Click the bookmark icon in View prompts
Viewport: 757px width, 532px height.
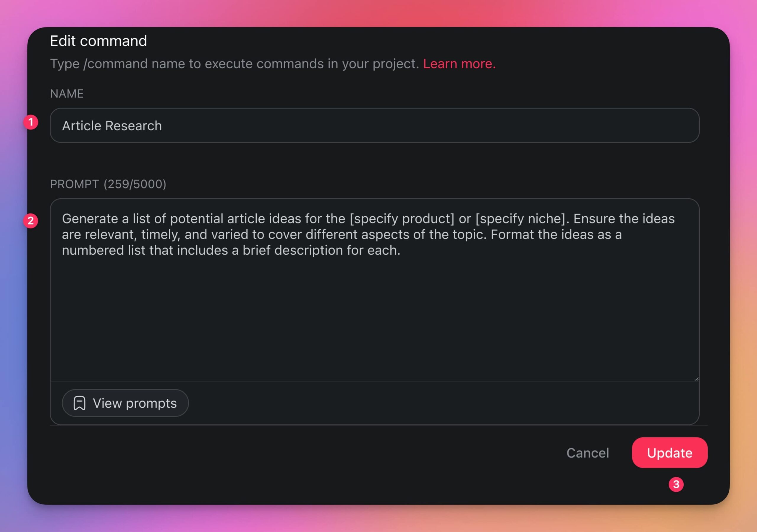click(x=80, y=403)
